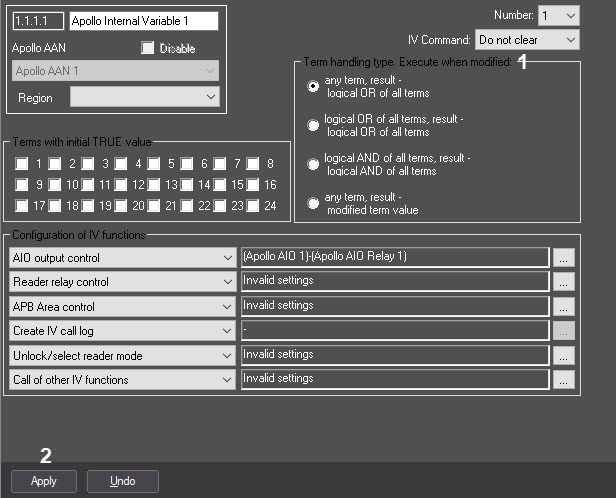Select 'any term, result - logical OR' option

click(x=314, y=87)
